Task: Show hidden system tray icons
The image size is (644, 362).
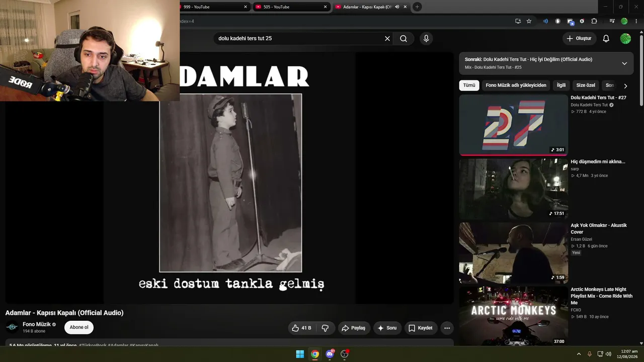Action: (x=579, y=354)
